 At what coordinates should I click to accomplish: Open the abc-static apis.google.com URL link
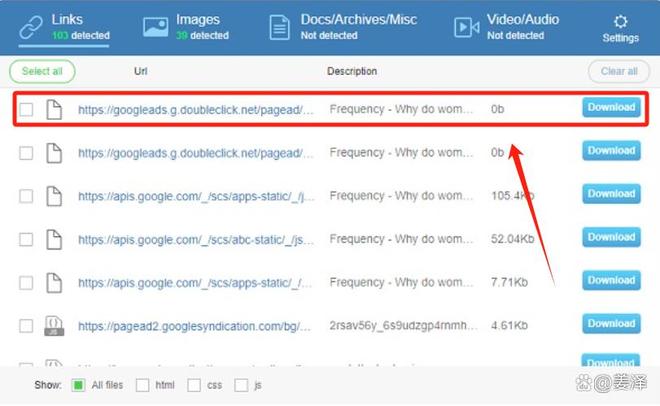(x=196, y=239)
